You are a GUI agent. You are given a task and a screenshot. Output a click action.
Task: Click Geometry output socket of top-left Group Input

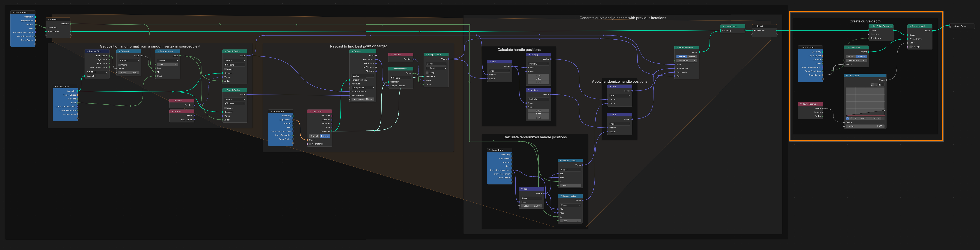point(35,17)
